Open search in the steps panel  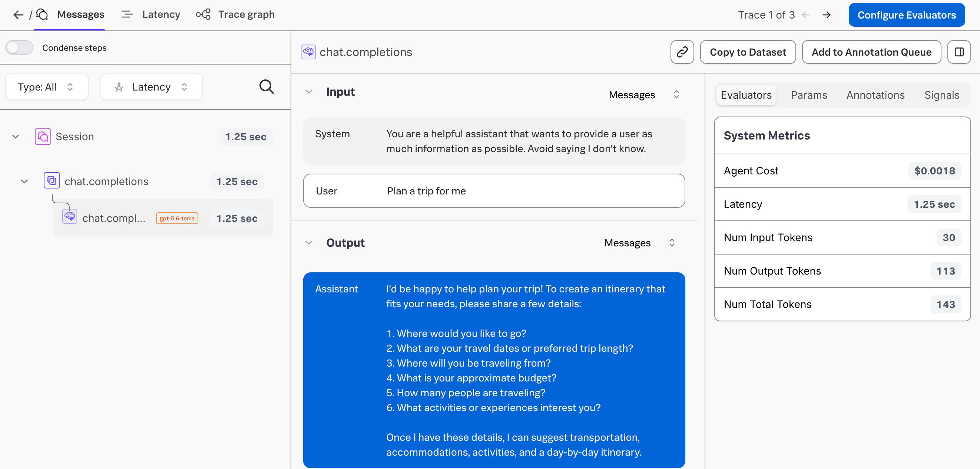[x=267, y=87]
